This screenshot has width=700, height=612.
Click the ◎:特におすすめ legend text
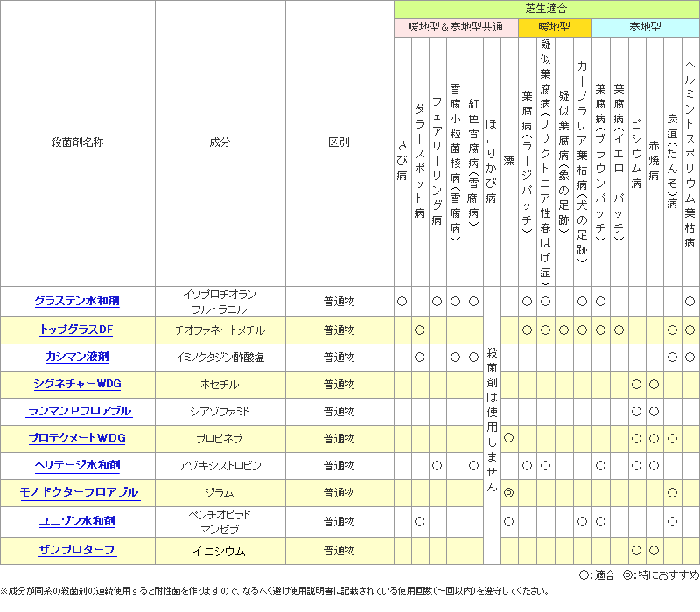(x=661, y=575)
